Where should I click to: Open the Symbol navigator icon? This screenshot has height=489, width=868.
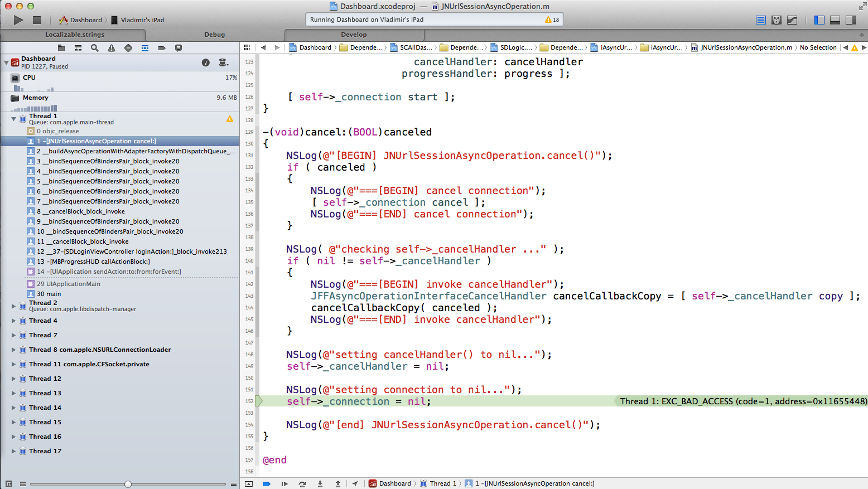78,48
